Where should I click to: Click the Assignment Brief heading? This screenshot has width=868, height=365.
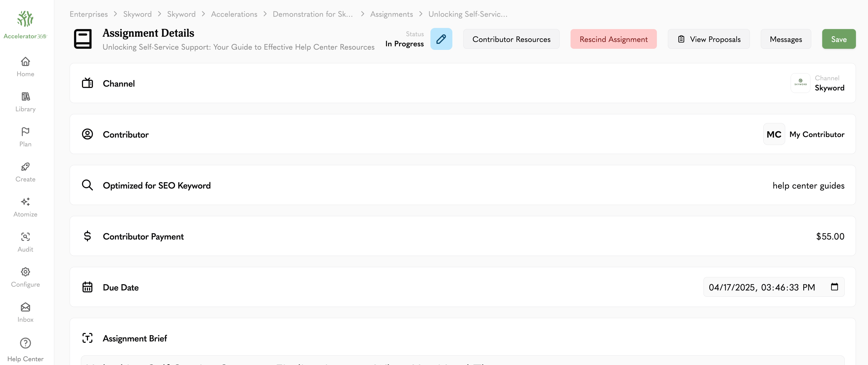[x=135, y=338]
